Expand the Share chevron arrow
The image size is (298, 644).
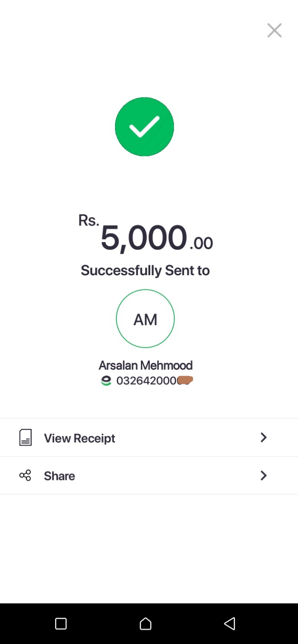(264, 475)
